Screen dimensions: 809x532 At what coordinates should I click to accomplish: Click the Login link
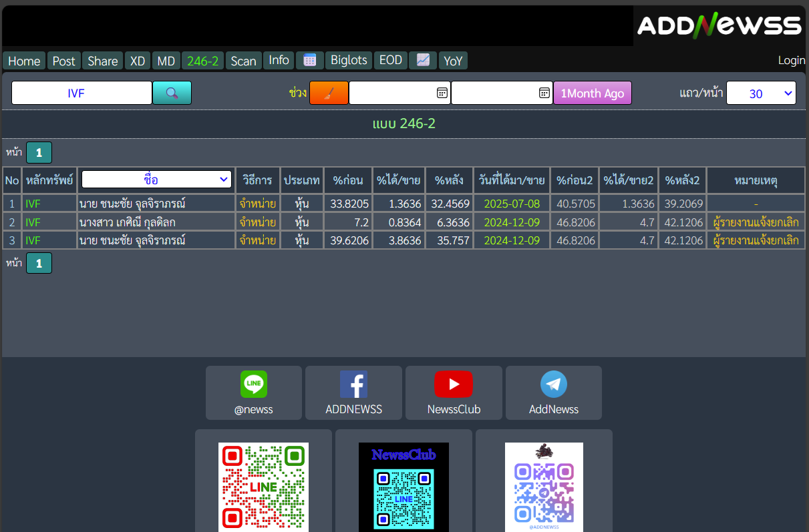coord(792,60)
